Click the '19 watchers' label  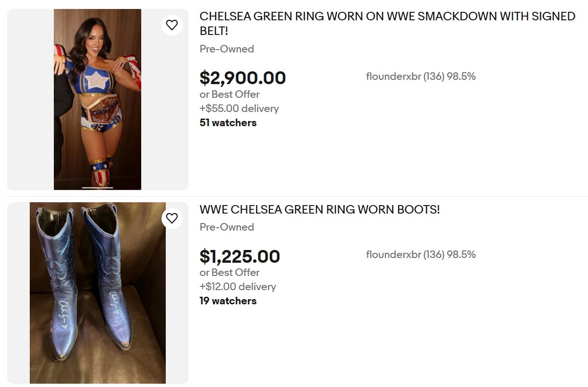[x=228, y=301]
